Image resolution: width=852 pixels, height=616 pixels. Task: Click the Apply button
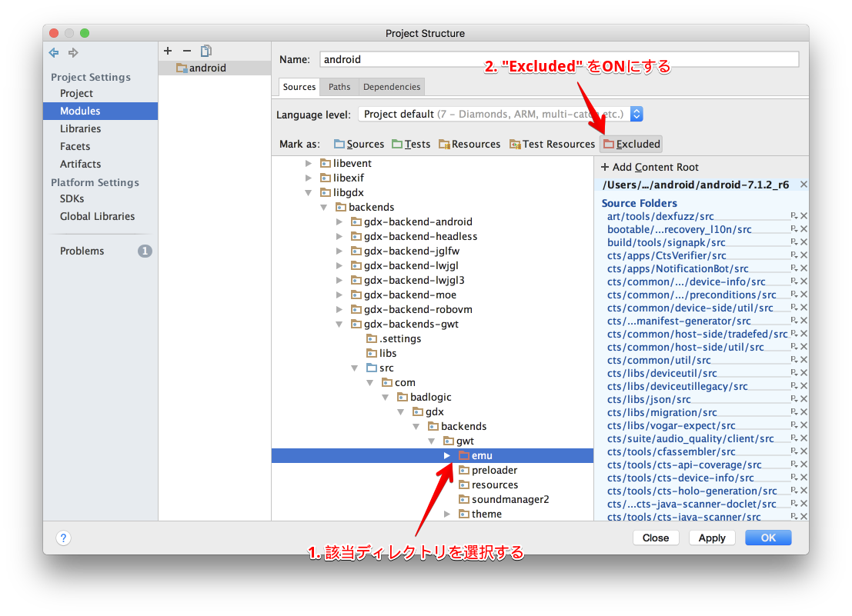click(x=711, y=538)
